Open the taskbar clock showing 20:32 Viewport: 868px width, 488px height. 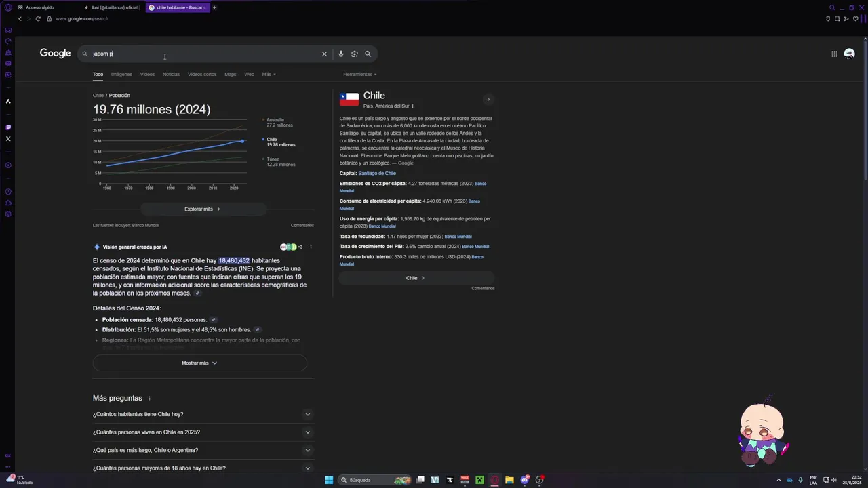(x=854, y=480)
